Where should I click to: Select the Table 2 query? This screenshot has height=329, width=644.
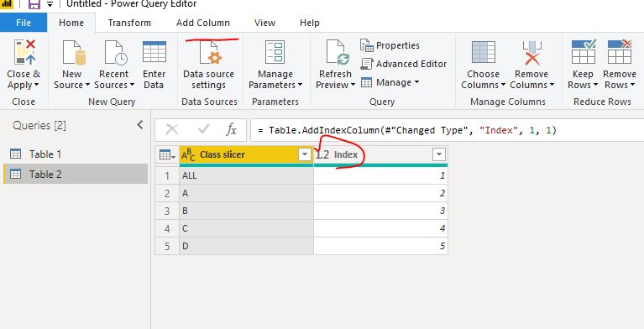tap(76, 175)
